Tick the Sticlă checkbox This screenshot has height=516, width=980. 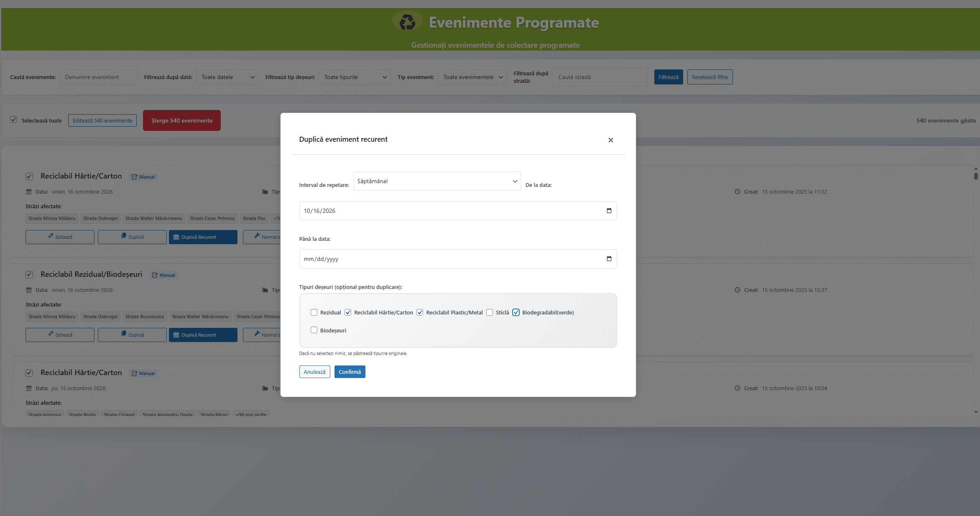490,312
